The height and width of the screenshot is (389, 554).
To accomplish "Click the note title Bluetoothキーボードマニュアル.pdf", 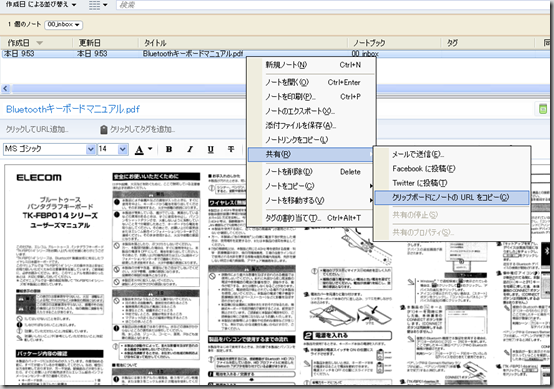I will click(x=73, y=109).
